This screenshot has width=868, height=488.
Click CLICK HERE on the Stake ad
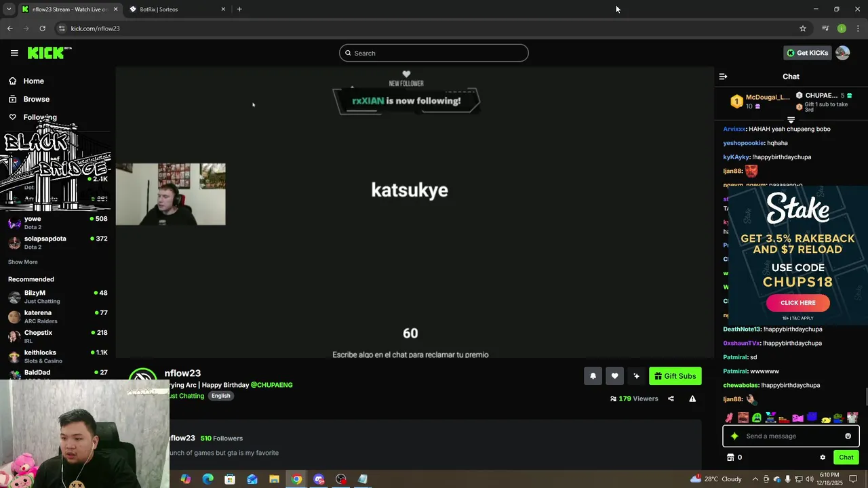(798, 303)
